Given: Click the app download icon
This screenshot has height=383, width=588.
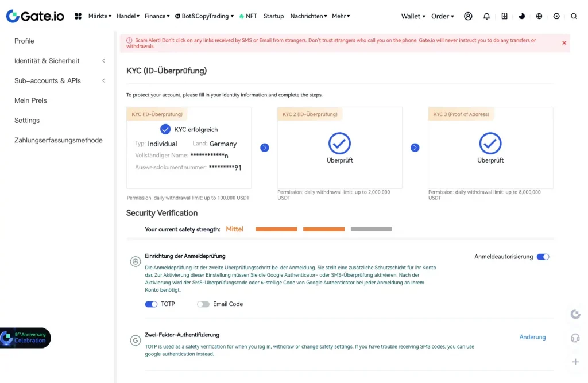Looking at the screenshot, I should 504,16.
